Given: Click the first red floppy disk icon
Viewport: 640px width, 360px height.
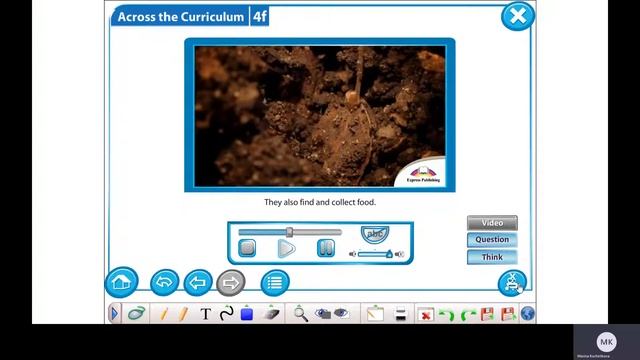Looking at the screenshot, I should tap(488, 314).
